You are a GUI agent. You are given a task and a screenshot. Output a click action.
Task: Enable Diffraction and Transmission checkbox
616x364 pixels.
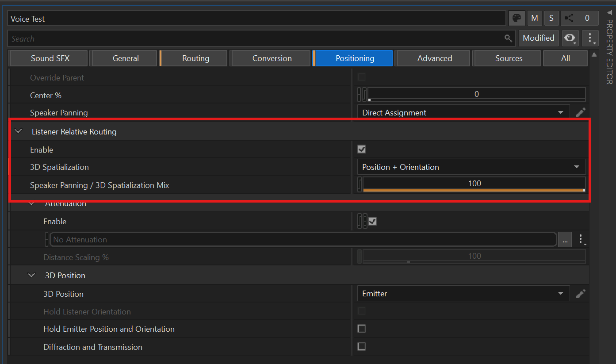tap(362, 346)
